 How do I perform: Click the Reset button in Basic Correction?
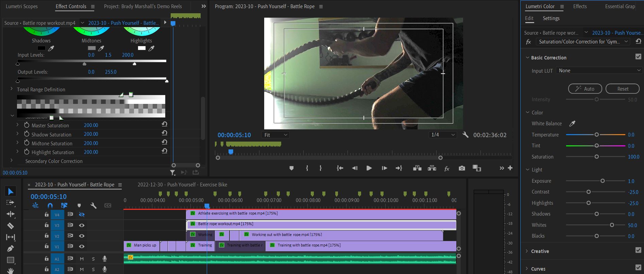pos(623,89)
